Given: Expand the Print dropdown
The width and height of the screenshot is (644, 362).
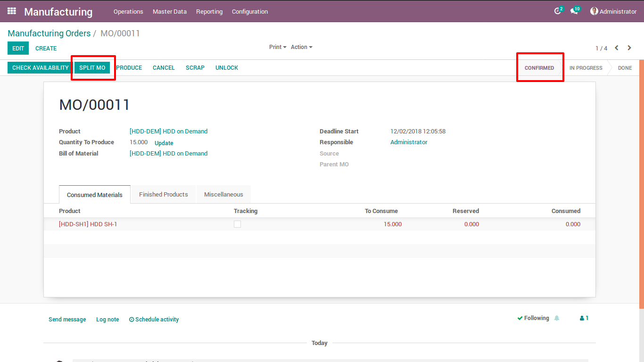Looking at the screenshot, I should coord(278,47).
